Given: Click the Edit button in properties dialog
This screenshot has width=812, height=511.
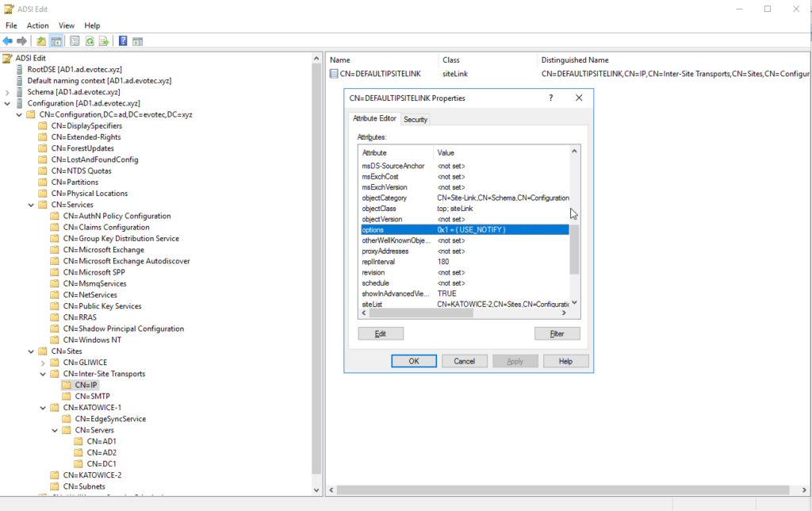Looking at the screenshot, I should click(381, 332).
